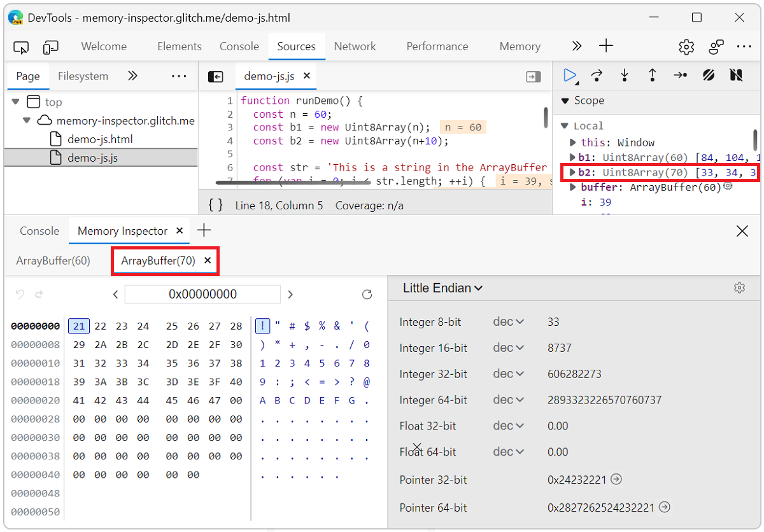Click the Step out of current function icon
764x532 pixels.
click(653, 75)
